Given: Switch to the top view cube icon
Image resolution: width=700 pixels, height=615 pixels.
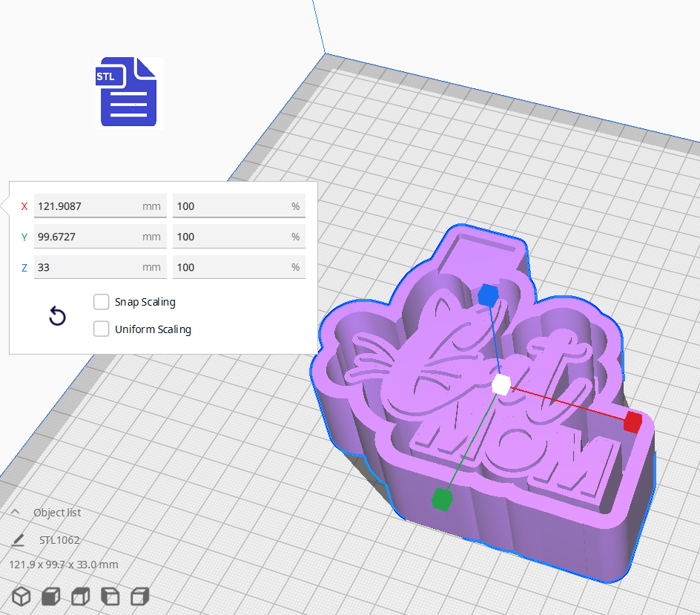Looking at the screenshot, I should pyautogui.click(x=79, y=596).
